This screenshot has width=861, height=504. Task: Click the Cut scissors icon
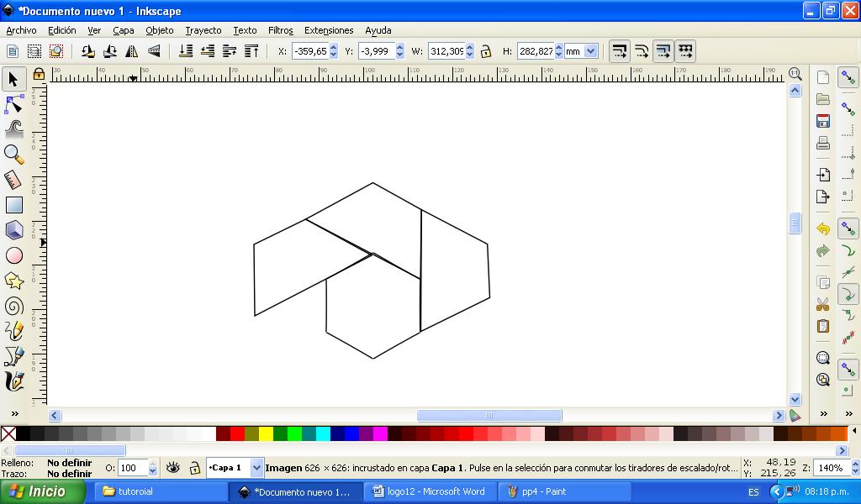pyautogui.click(x=822, y=304)
